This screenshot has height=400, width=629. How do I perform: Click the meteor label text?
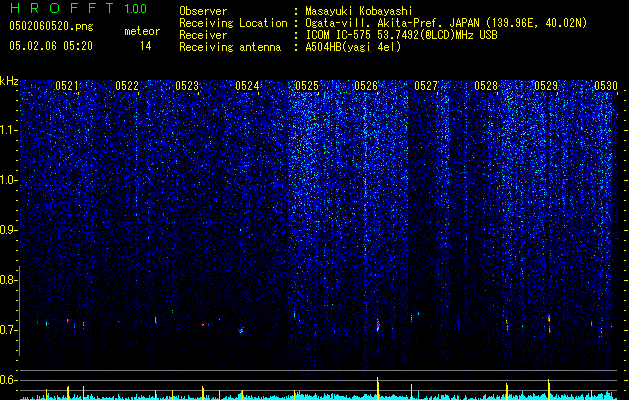coord(142,31)
